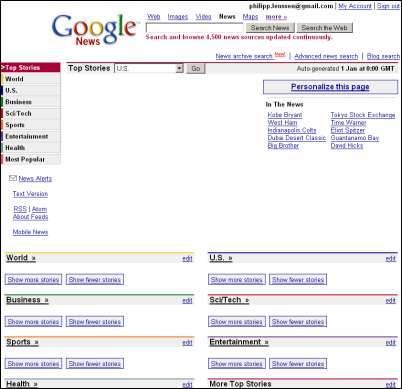Open the Indianapolis Colts news topic
Image resolution: width=402 pixels, height=389 pixels.
[292, 130]
